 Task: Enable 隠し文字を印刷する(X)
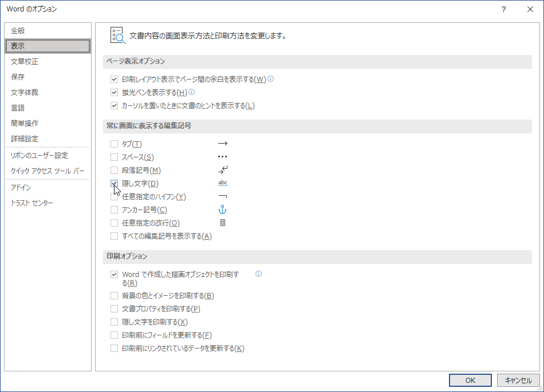point(114,322)
